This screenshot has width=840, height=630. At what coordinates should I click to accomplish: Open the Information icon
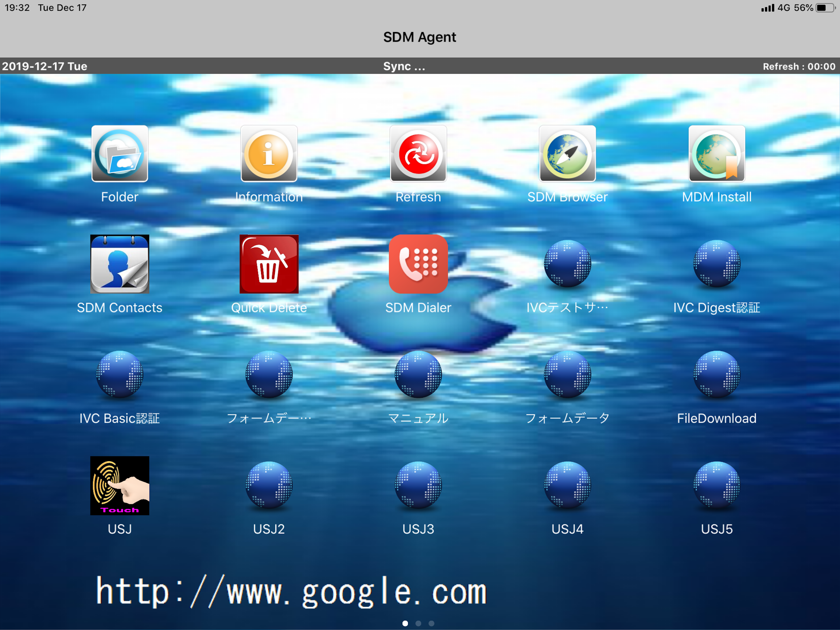pyautogui.click(x=269, y=154)
